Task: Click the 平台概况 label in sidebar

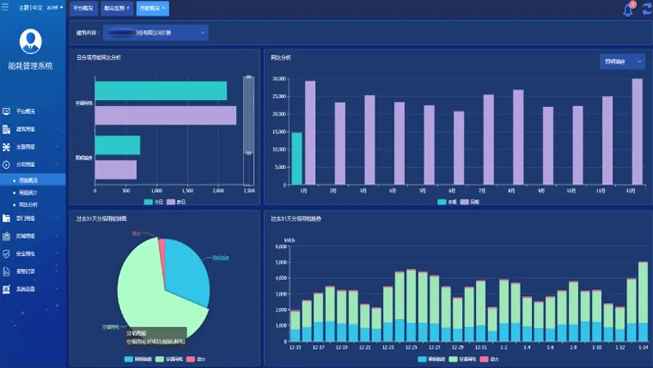Action: (x=25, y=111)
